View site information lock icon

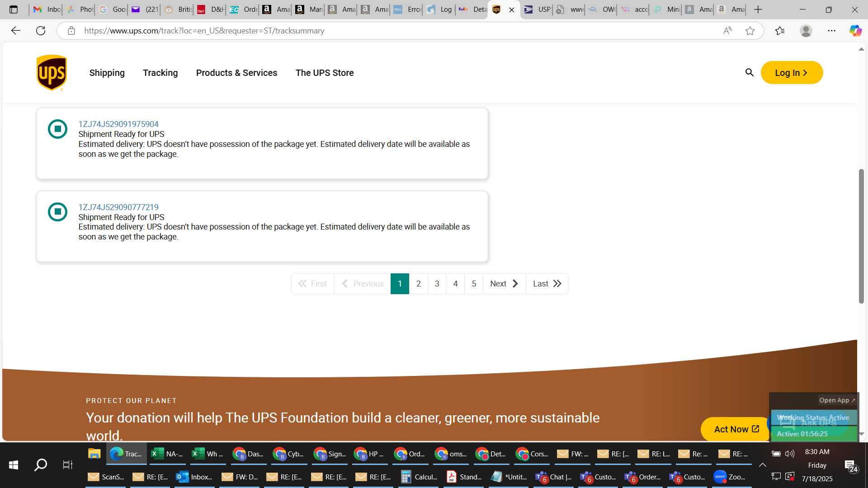[x=71, y=31]
